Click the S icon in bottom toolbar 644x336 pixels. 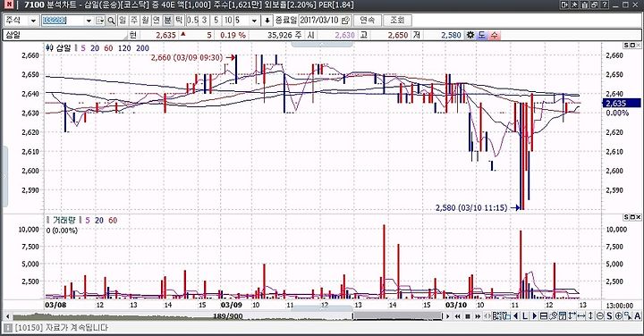pyautogui.click(x=609, y=316)
